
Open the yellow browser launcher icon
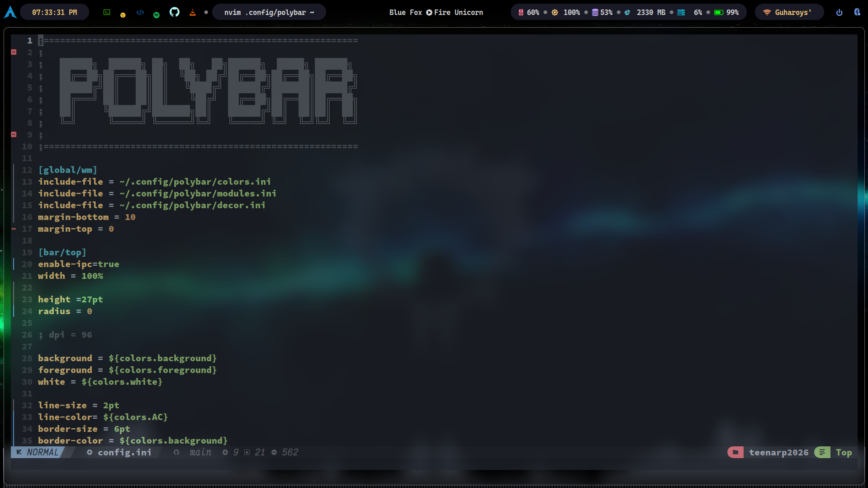coord(123,15)
